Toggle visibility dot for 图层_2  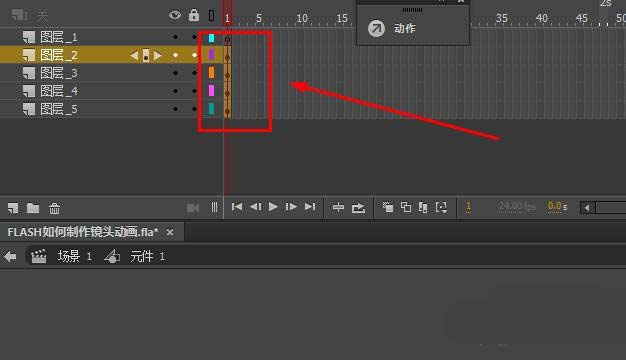pos(175,55)
